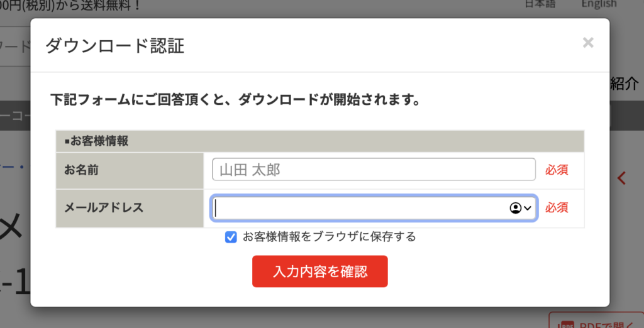Click the ダウンロード認証 dialog title

click(114, 46)
